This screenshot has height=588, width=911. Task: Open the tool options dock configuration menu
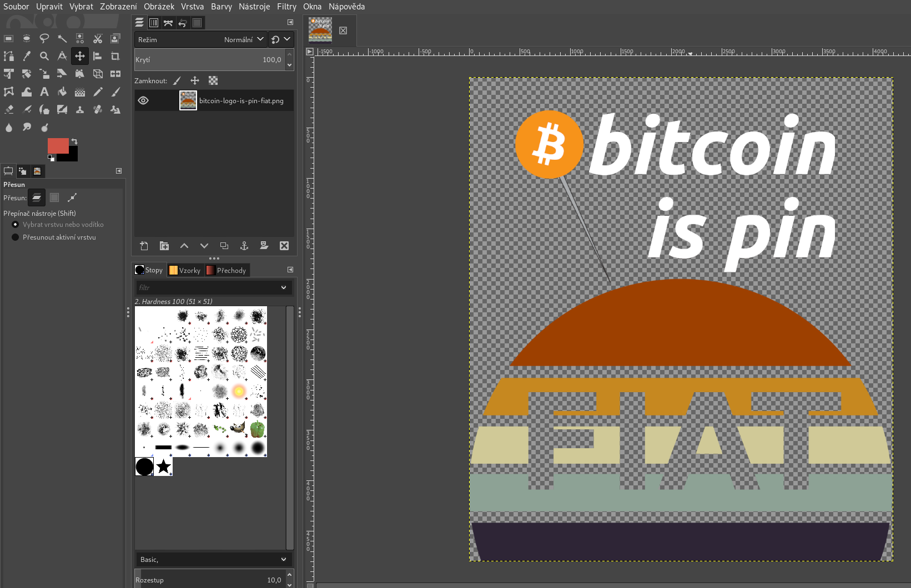pos(119,171)
